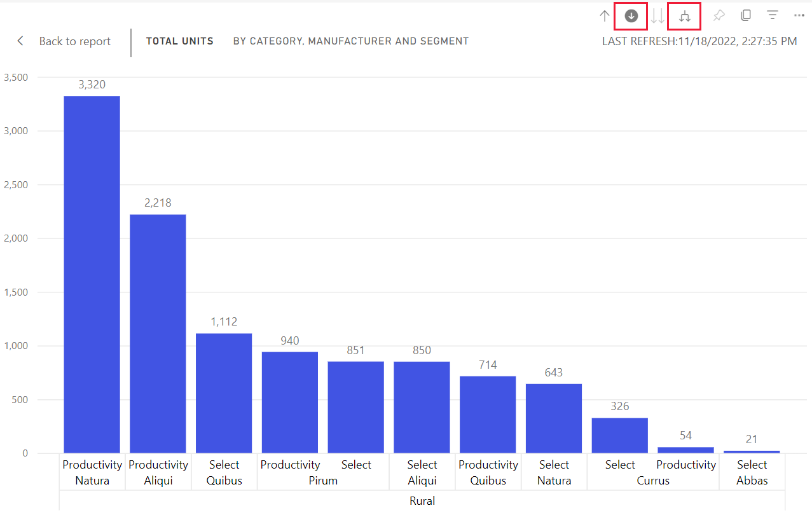Click the Pirum manufacturer axis label

click(323, 481)
